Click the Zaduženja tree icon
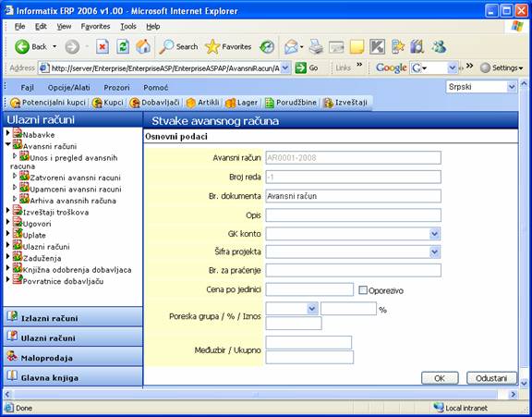 coord(18,257)
